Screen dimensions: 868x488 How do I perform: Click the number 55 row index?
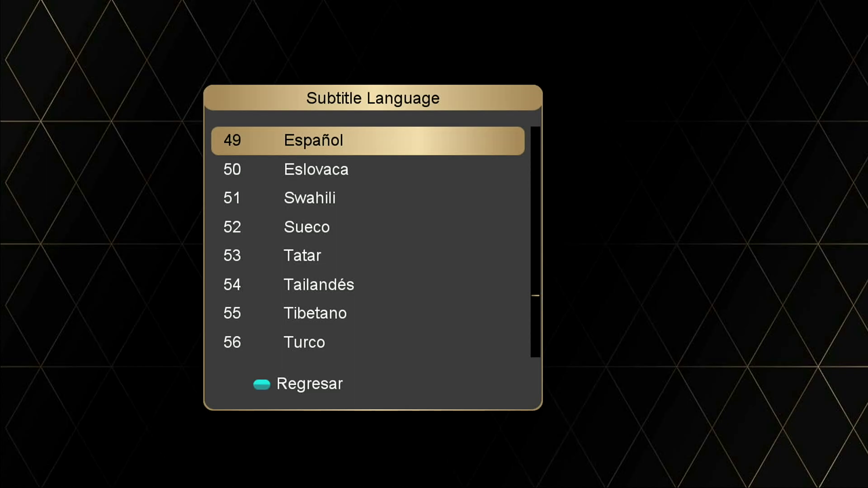click(x=232, y=313)
